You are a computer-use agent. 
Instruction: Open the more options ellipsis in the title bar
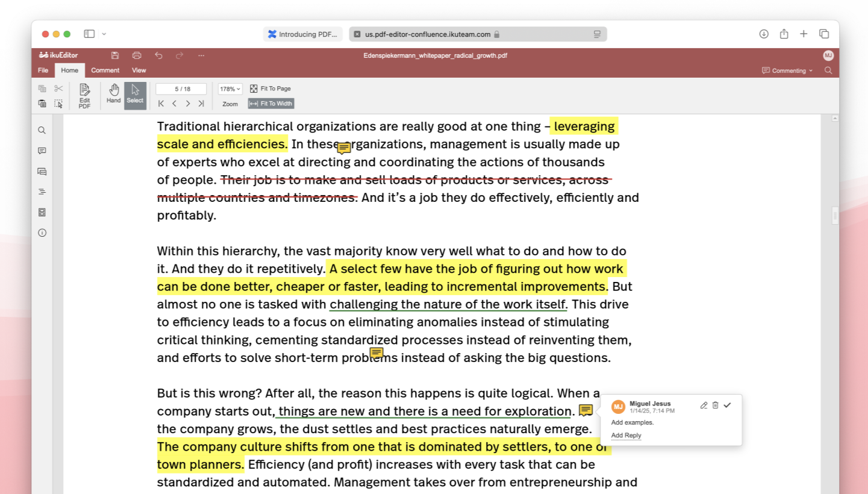tap(201, 55)
